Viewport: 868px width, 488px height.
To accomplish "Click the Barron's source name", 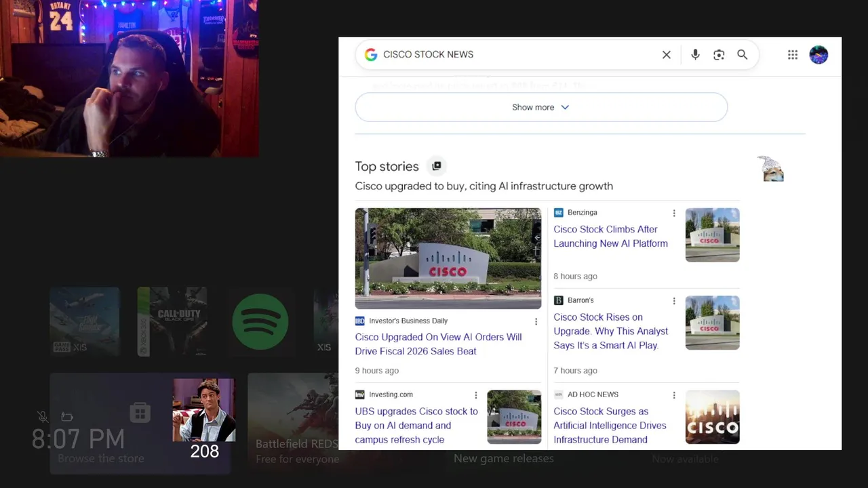I will 580,300.
